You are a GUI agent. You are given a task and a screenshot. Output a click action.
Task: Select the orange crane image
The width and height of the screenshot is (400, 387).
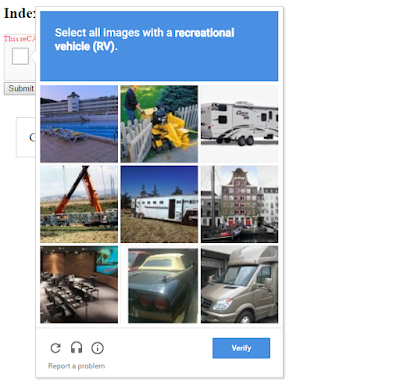point(79,204)
